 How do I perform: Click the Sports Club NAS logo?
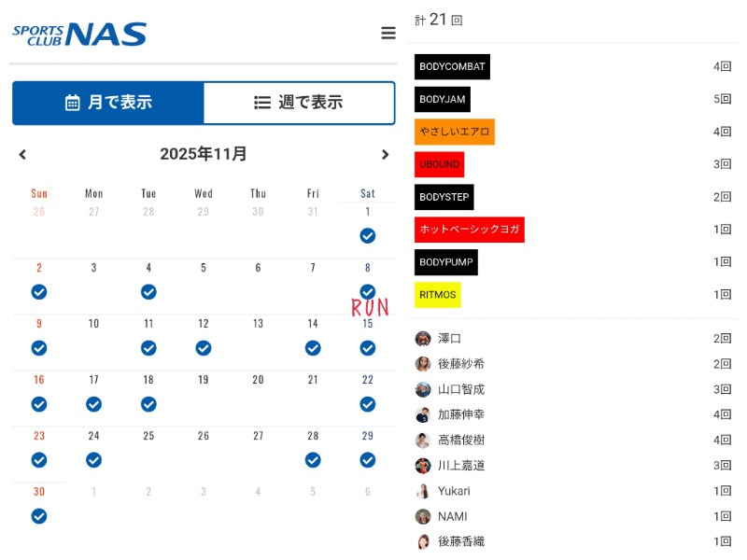coord(79,35)
